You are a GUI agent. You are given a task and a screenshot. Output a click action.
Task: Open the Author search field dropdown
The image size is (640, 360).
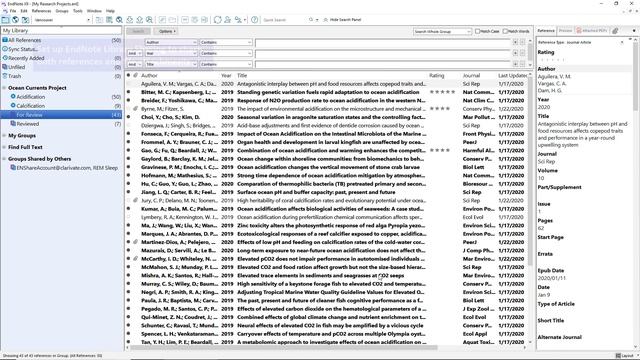point(171,42)
